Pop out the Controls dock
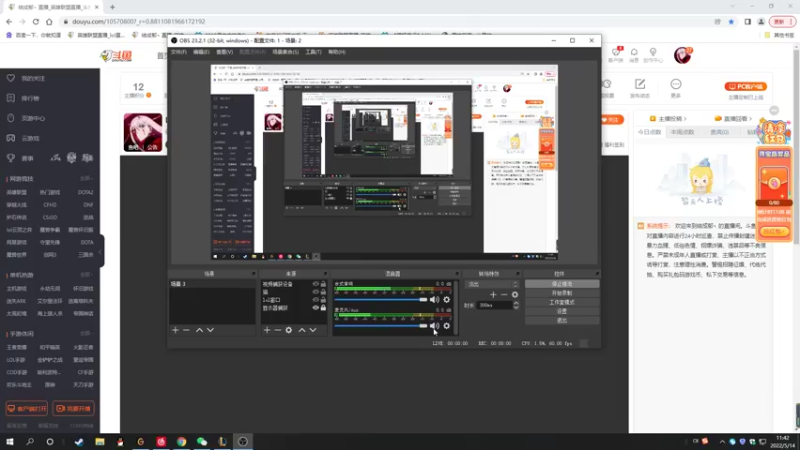800x450 pixels. pyautogui.click(x=596, y=274)
